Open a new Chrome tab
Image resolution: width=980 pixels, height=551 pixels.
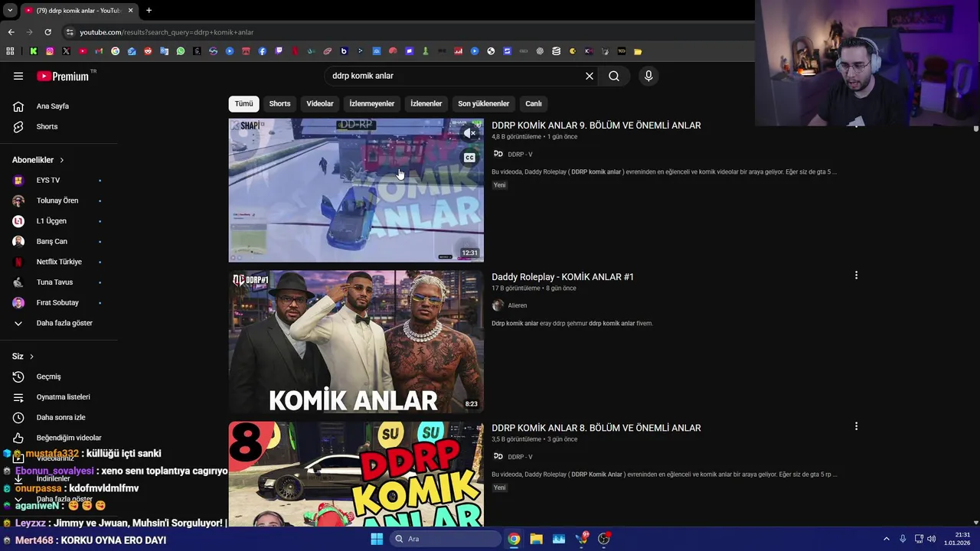pyautogui.click(x=149, y=10)
